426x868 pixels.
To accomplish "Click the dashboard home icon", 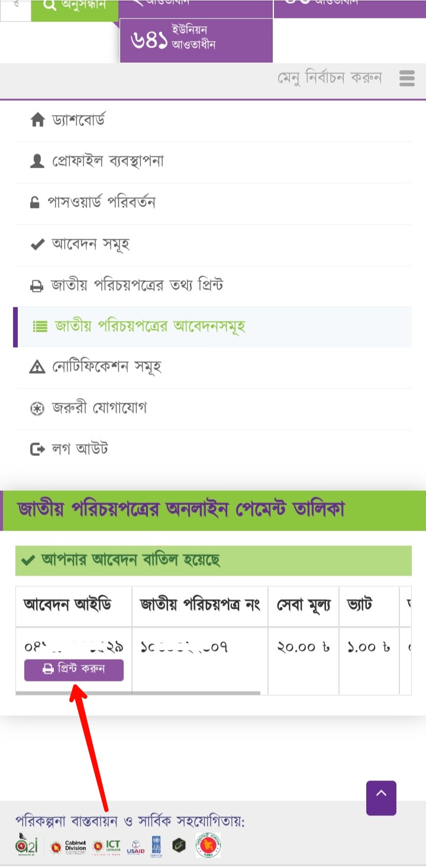I will tap(37, 121).
